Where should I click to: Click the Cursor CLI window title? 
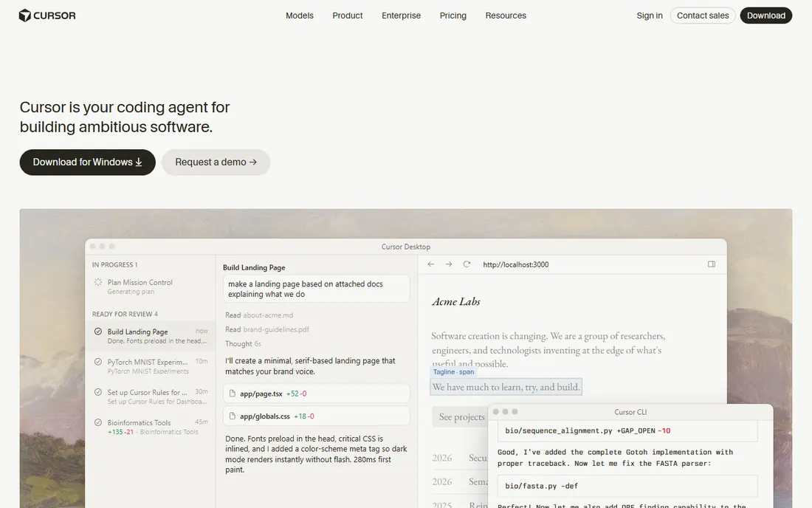630,412
